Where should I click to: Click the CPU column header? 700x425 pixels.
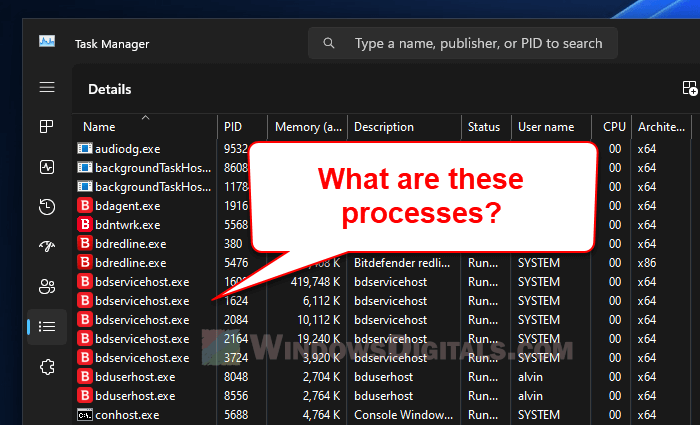pos(613,127)
